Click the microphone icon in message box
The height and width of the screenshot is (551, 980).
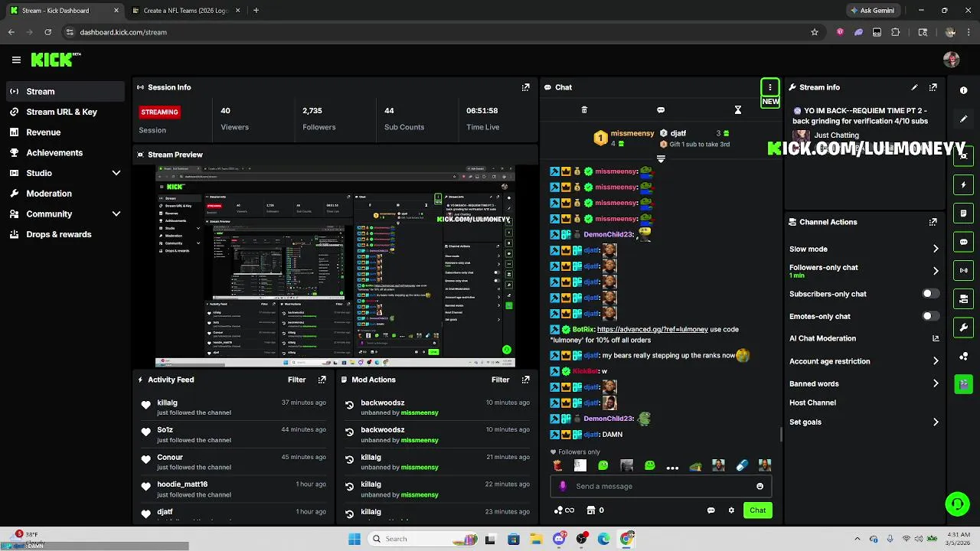coord(563,486)
